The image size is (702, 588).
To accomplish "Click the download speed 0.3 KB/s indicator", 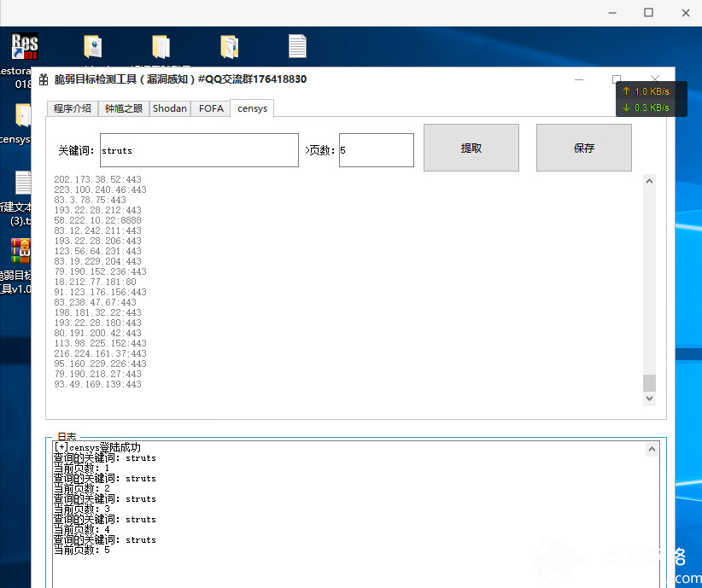I will 647,108.
